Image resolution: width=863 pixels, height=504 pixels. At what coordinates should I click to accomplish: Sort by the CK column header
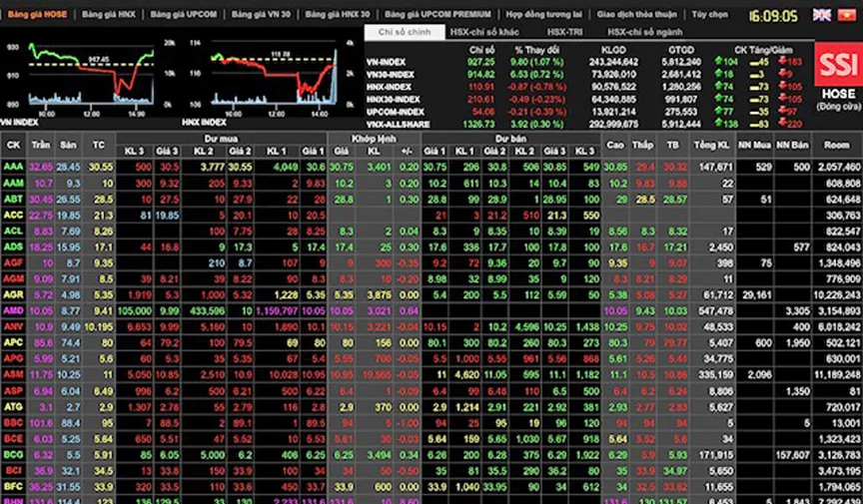tap(13, 145)
